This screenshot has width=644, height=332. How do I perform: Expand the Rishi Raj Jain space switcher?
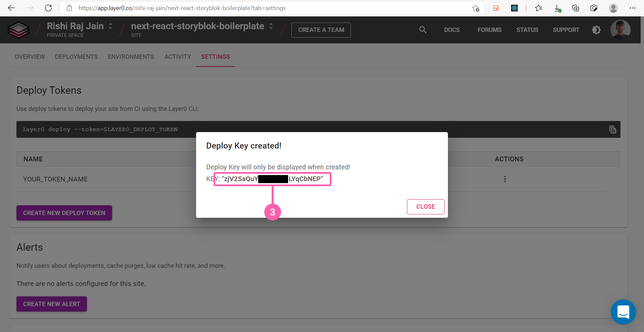click(110, 26)
